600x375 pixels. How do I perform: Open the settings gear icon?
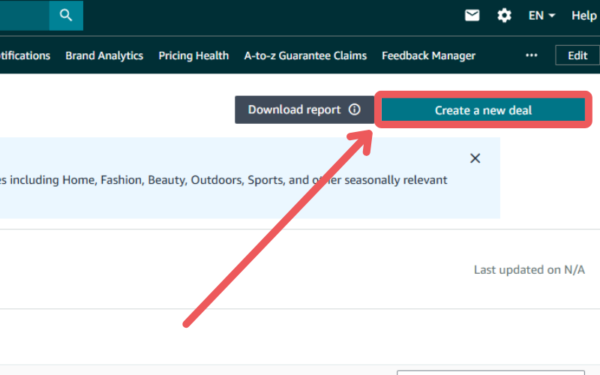pos(504,16)
